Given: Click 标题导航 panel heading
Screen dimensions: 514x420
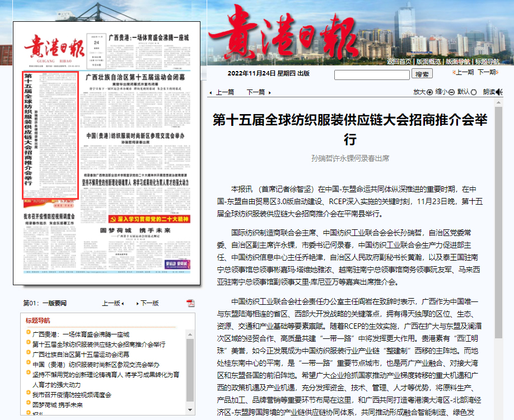Looking at the screenshot, I should [38, 320].
